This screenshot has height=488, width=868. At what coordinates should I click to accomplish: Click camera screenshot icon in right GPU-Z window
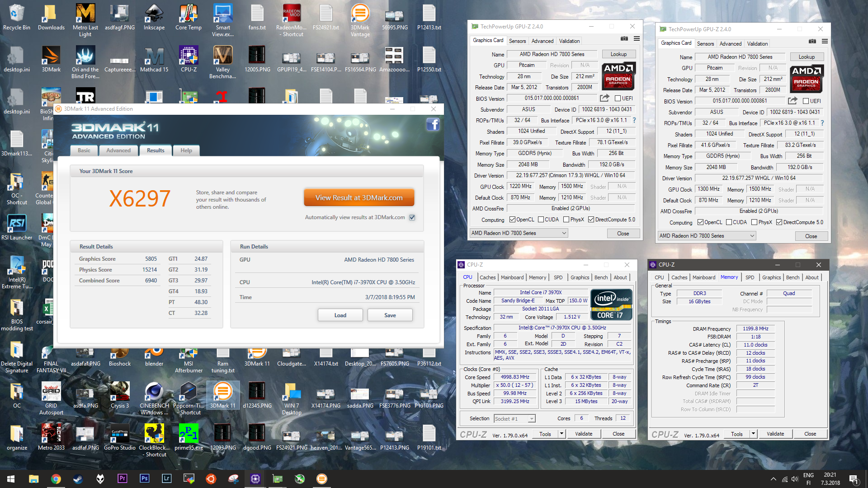coord(812,41)
